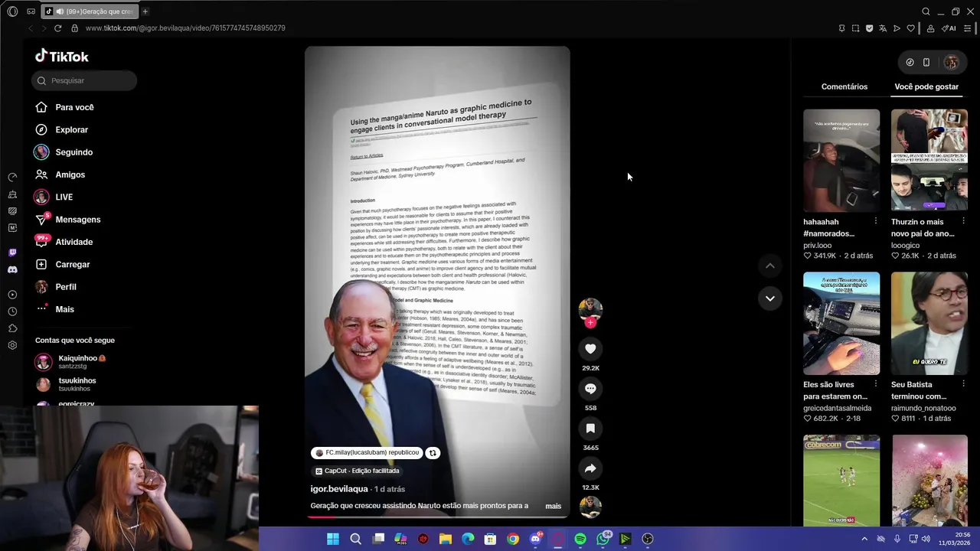The height and width of the screenshot is (551, 980).
Task: Click the phone app icon in the top pill
Action: [926, 63]
